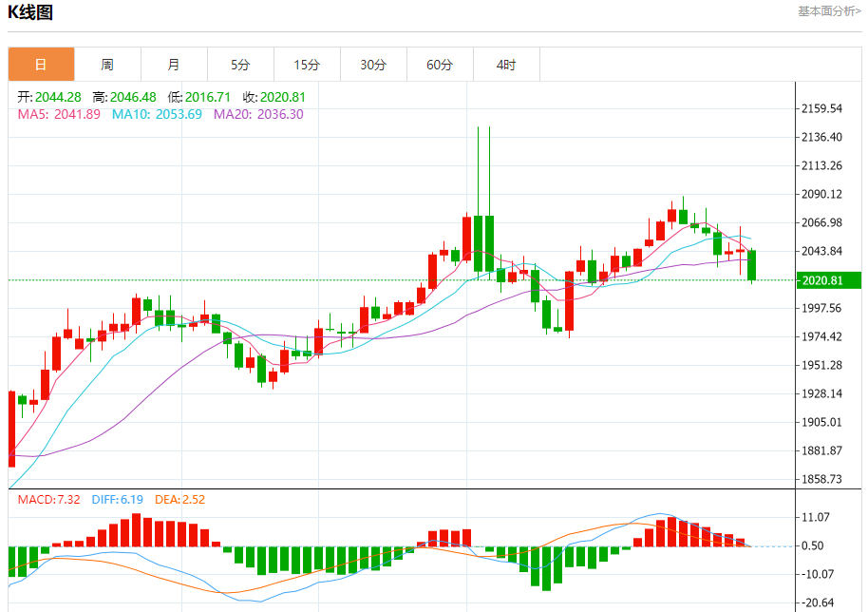Open the 4时 interval tab

[x=506, y=65]
